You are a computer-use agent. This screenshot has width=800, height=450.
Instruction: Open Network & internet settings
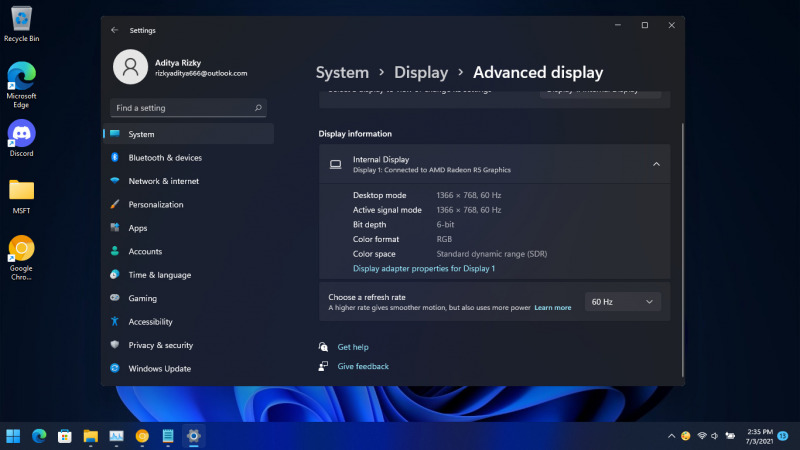(189, 181)
